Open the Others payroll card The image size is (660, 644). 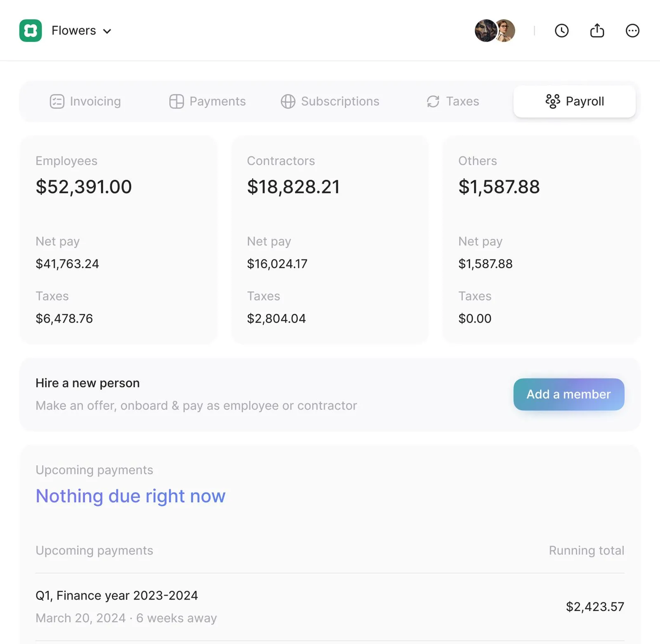pos(541,239)
